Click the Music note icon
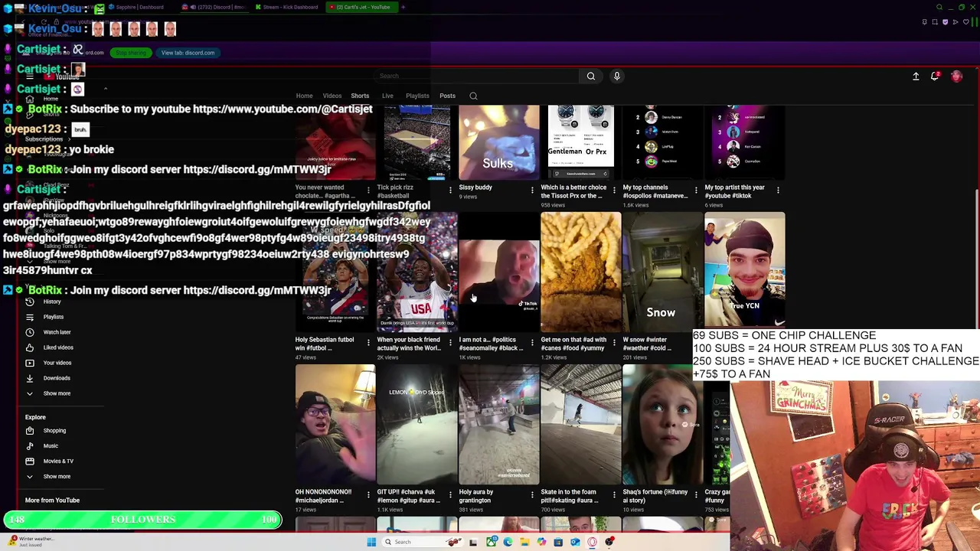The image size is (980, 551). pos(30,446)
